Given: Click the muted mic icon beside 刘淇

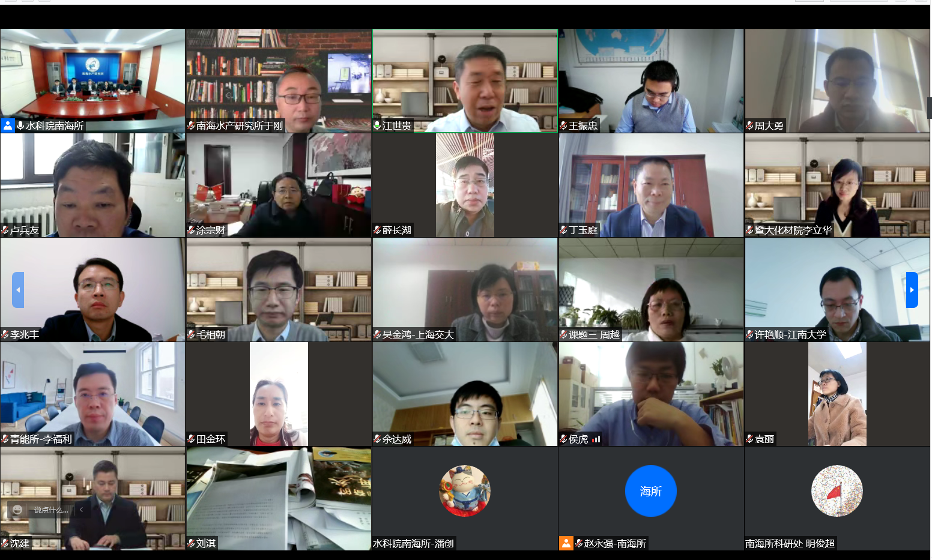Looking at the screenshot, I should [x=191, y=543].
